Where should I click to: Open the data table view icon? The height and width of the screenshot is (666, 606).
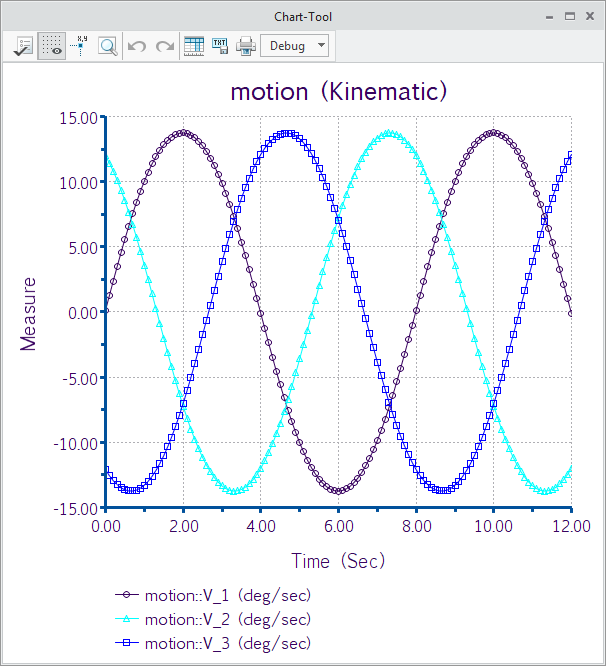coord(194,46)
